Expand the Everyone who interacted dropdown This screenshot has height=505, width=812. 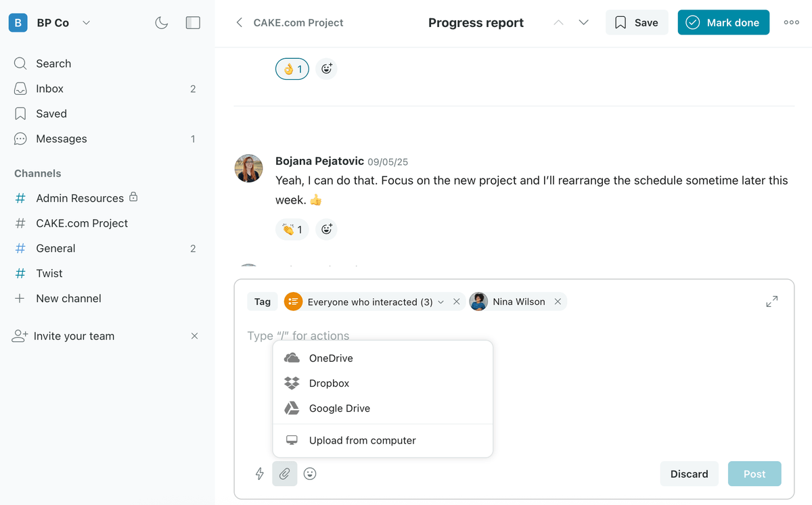[x=441, y=302]
